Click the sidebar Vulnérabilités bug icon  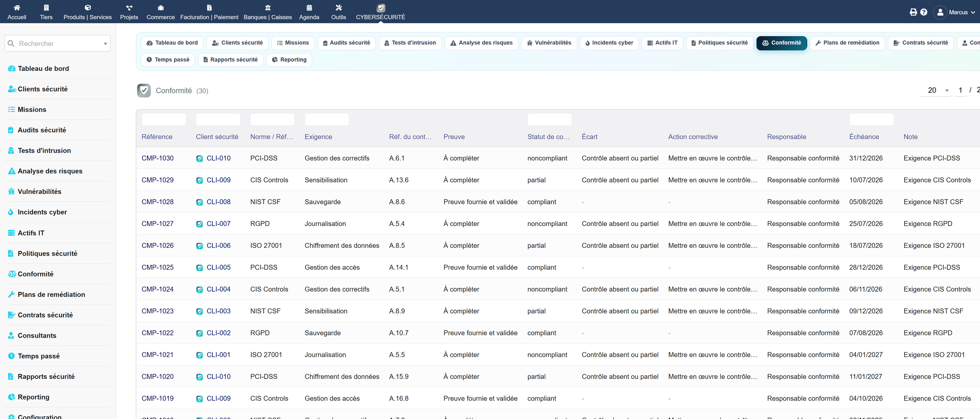[x=12, y=191]
